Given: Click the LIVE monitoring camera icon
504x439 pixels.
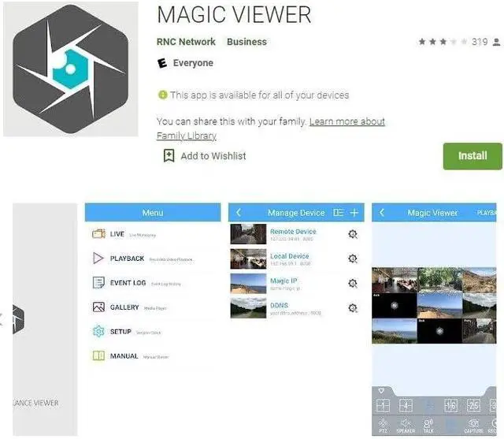Looking at the screenshot, I should coord(98,233).
